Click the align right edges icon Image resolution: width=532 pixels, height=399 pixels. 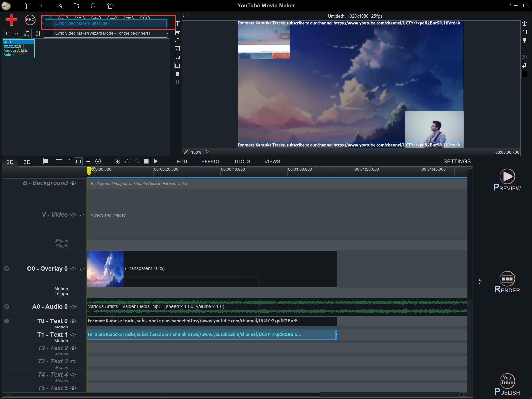[x=178, y=40]
